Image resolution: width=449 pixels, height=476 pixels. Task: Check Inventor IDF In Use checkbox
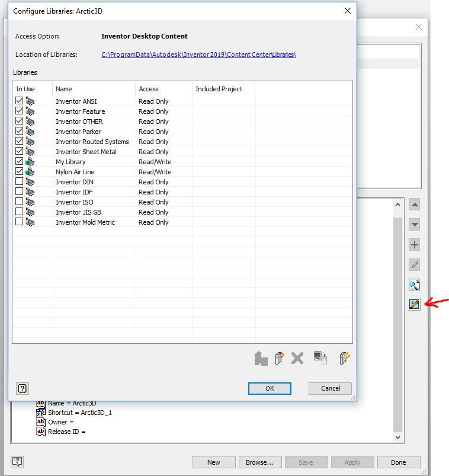pyautogui.click(x=19, y=191)
